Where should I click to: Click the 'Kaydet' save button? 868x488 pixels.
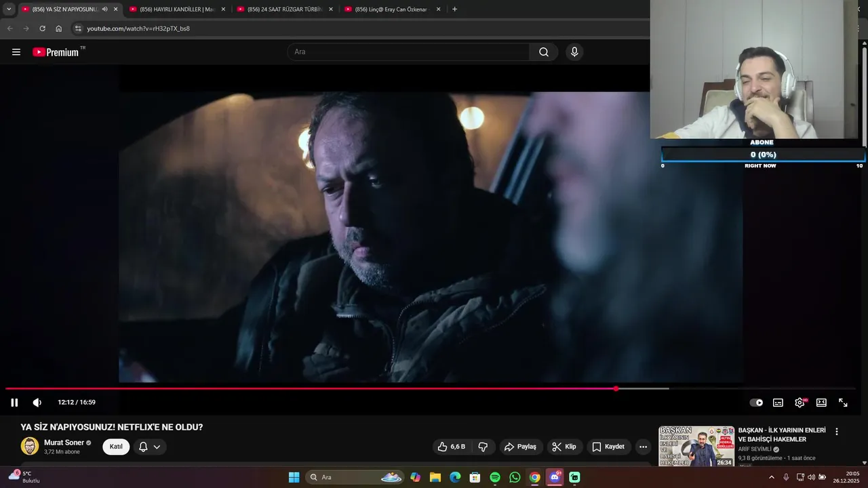[x=608, y=447]
